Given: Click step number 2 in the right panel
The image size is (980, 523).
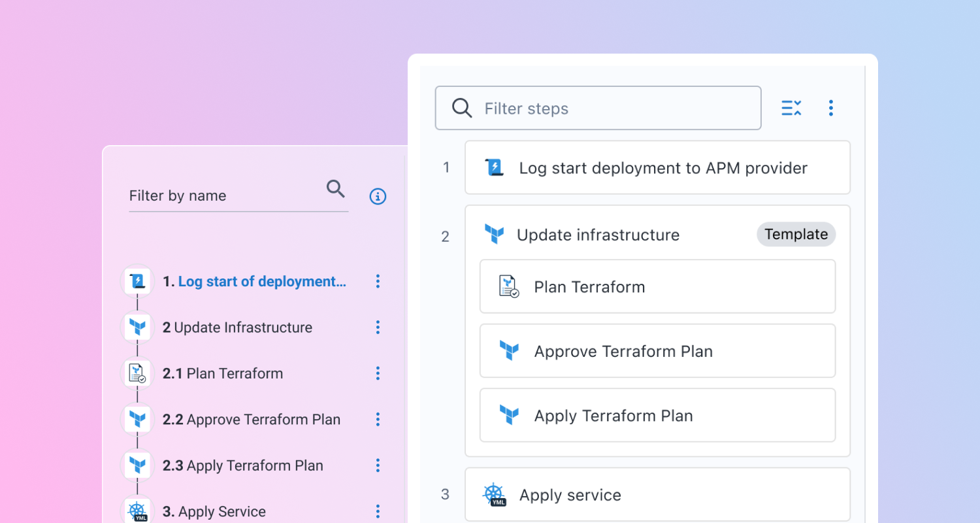Looking at the screenshot, I should [446, 237].
